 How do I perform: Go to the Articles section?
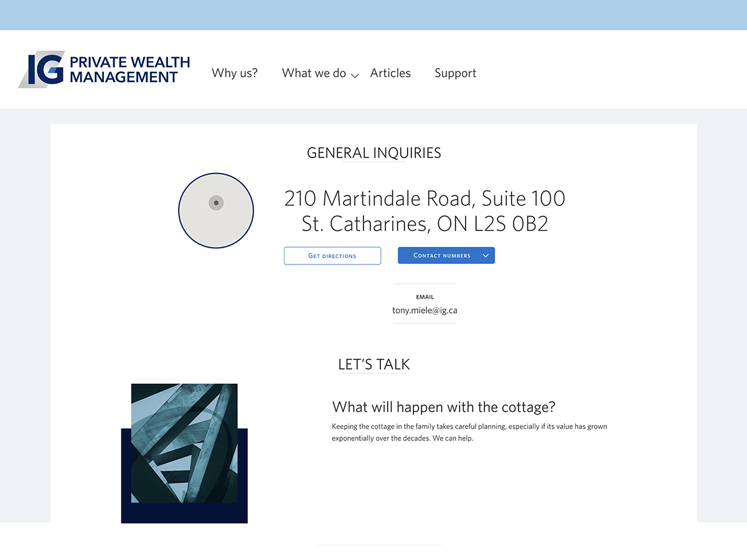point(390,73)
